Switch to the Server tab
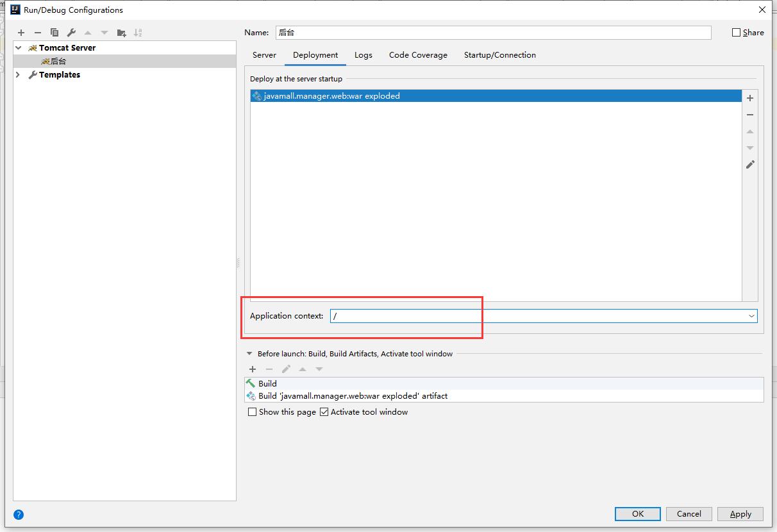 point(264,55)
